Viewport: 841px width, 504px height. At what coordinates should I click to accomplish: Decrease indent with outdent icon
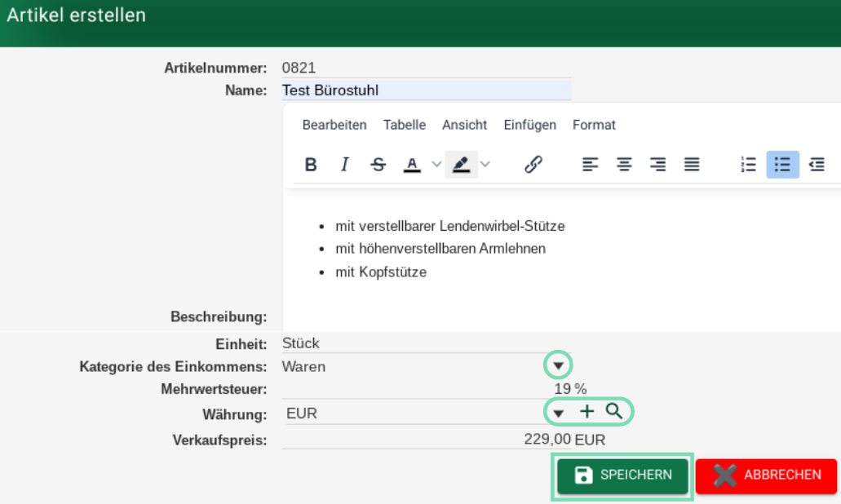(x=817, y=165)
